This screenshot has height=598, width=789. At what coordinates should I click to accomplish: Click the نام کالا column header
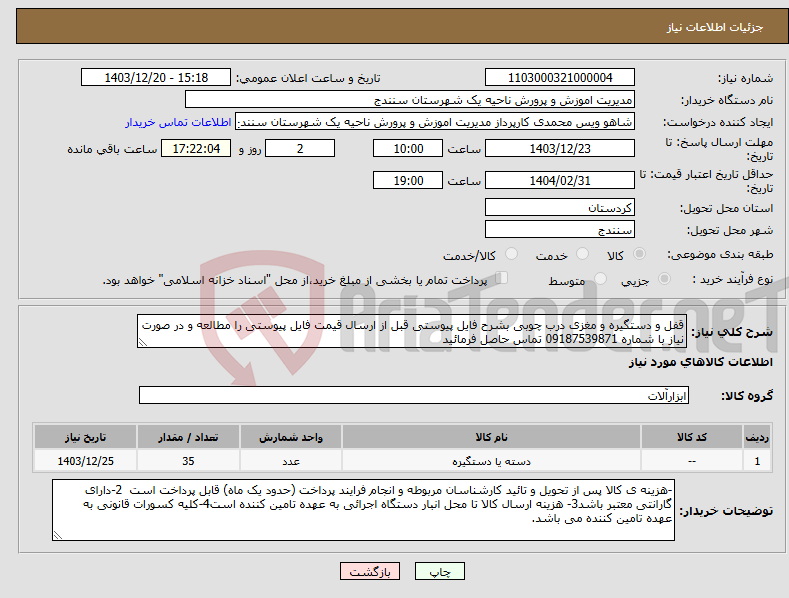491,437
